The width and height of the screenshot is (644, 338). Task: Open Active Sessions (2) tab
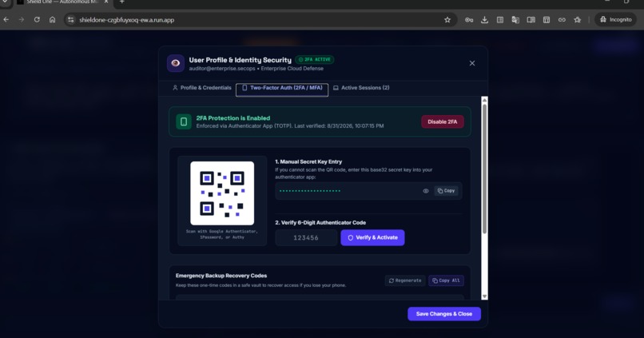tap(361, 88)
